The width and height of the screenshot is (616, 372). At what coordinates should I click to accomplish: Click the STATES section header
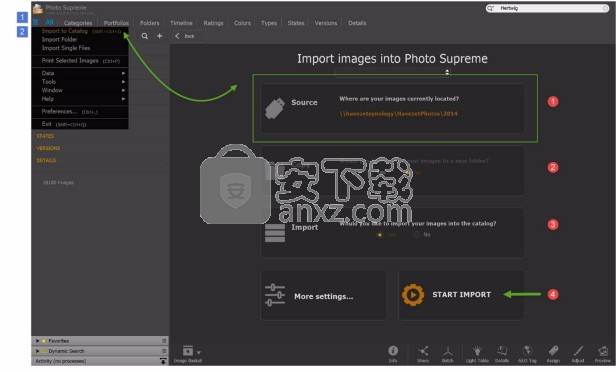coord(45,136)
